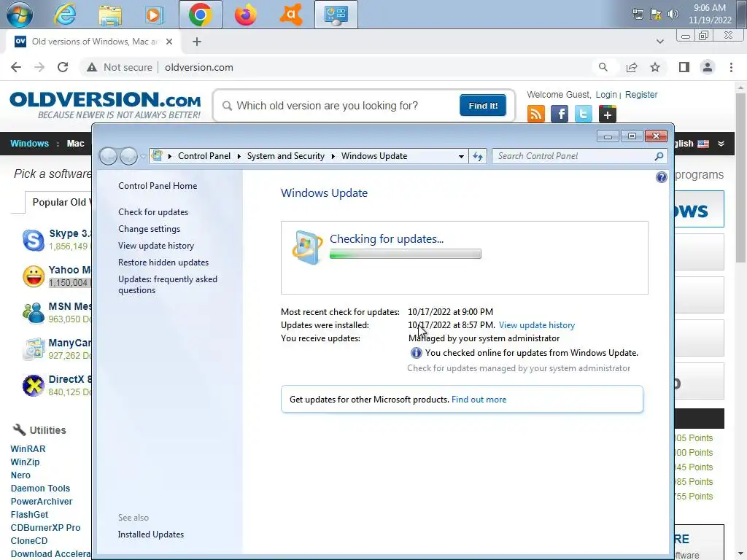The image size is (747, 560).
Task: Select Check for updates in sidebar
Action: tap(153, 212)
